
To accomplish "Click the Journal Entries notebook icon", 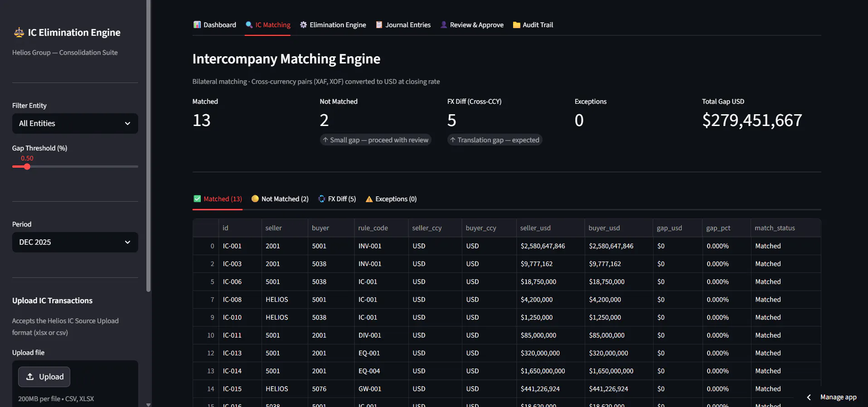I will (x=379, y=24).
